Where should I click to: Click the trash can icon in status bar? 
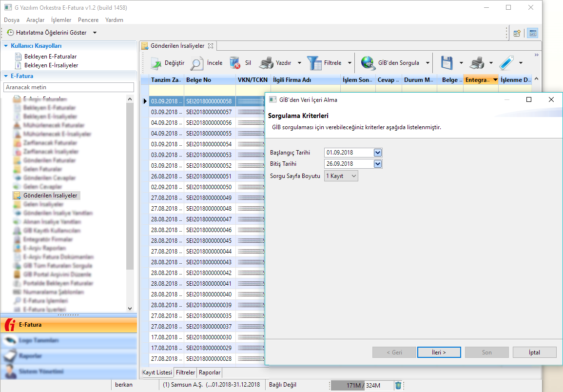click(x=398, y=385)
